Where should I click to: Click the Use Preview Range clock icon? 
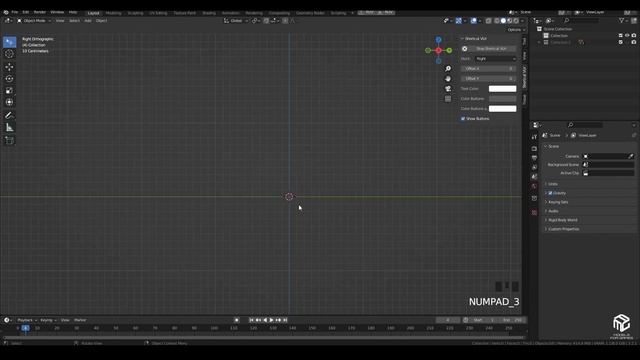(466, 320)
